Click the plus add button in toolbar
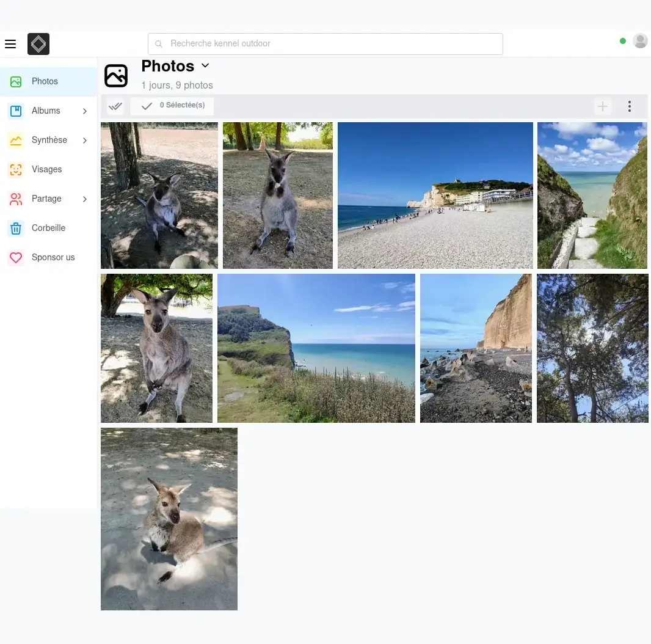651x644 pixels. point(603,106)
